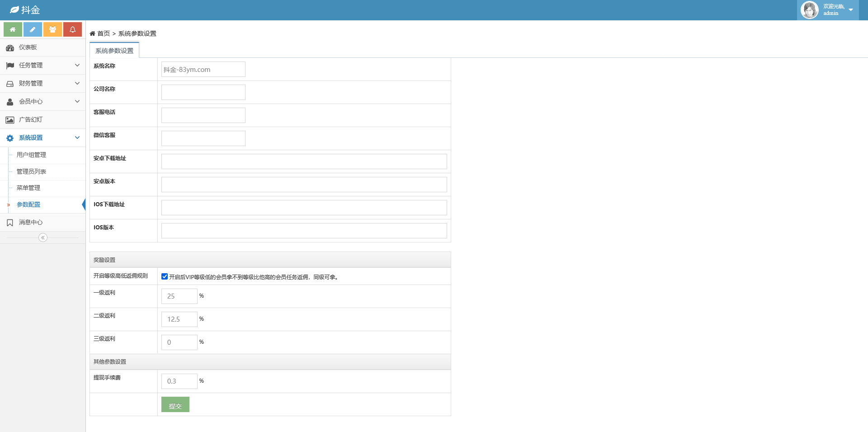Click the red bell notification icon

72,29
